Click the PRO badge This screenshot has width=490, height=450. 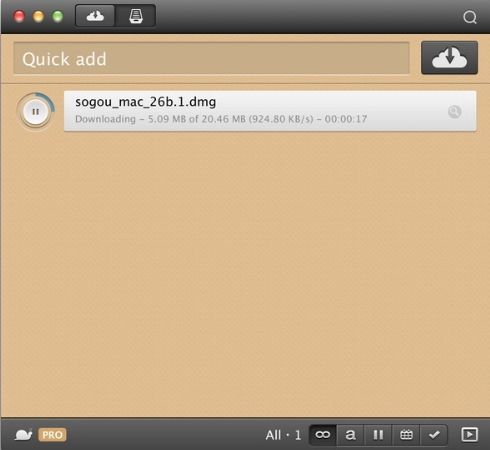pyautogui.click(x=52, y=435)
